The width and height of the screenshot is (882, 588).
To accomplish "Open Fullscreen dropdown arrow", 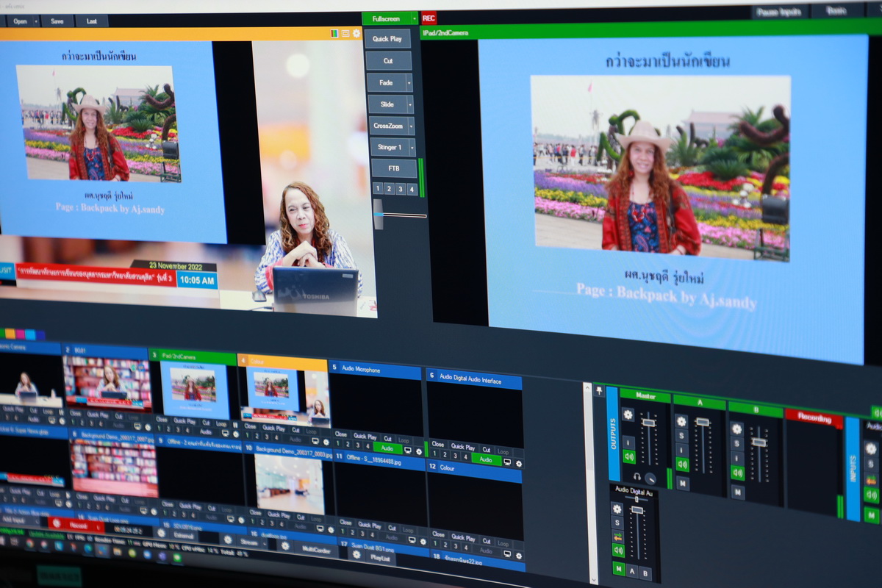I will point(414,18).
